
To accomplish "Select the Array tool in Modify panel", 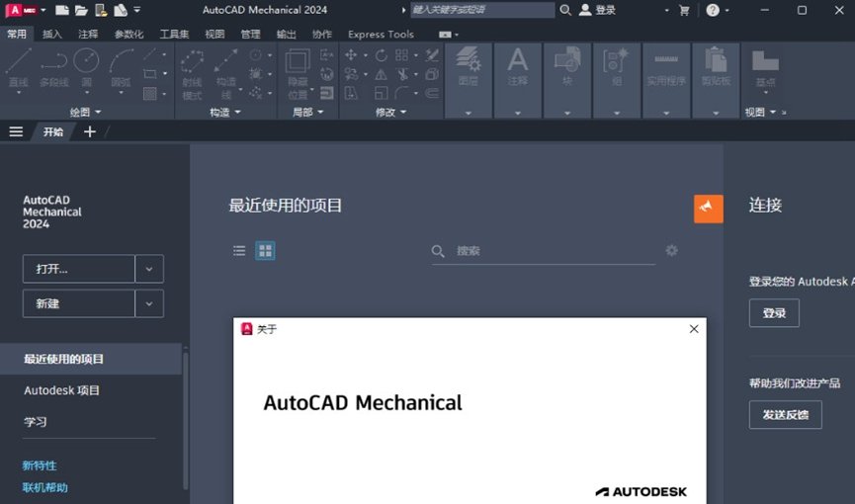I will (402, 54).
